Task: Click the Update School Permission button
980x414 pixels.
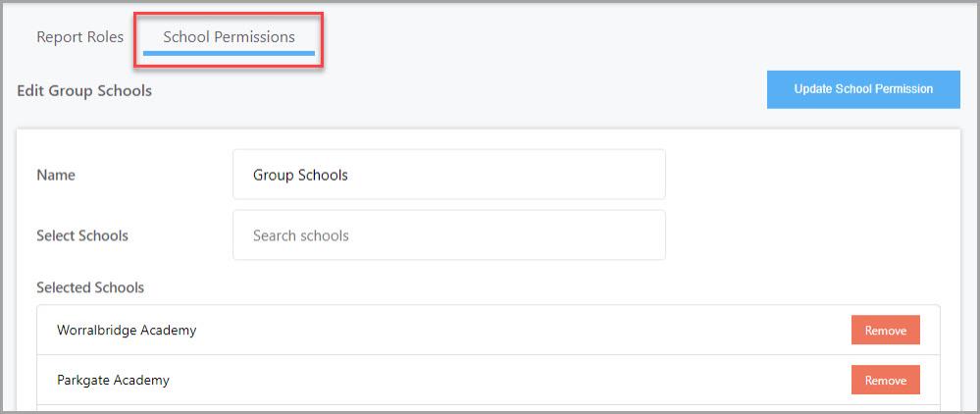Action: (863, 89)
